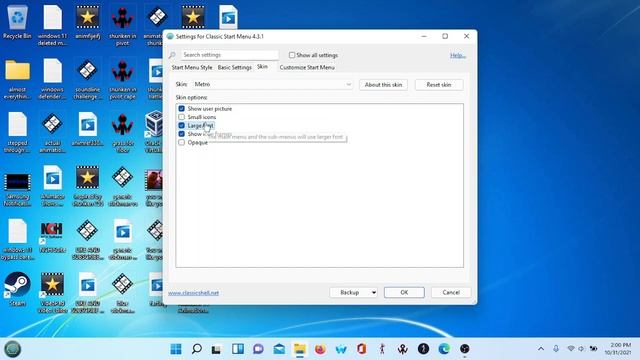Open the Help link
640x360 pixels.
point(458,56)
